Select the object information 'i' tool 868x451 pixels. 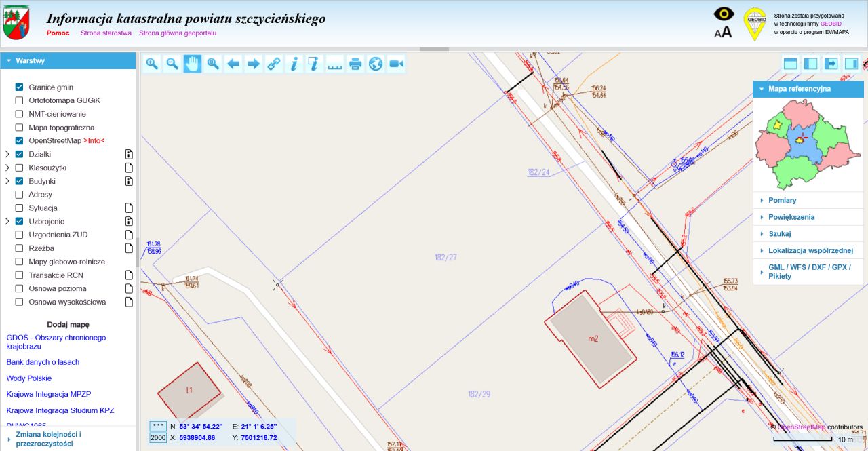(294, 64)
